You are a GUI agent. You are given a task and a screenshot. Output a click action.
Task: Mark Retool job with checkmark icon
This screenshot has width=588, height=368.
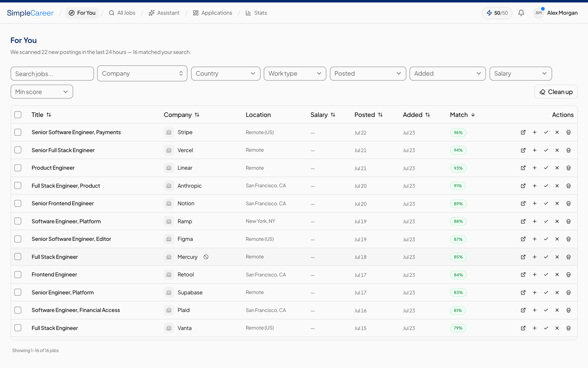click(546, 275)
